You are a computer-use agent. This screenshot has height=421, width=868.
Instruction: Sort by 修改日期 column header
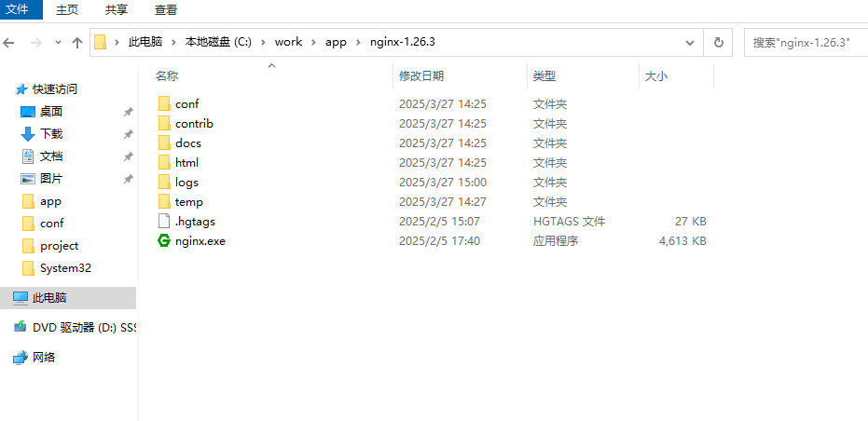(421, 76)
